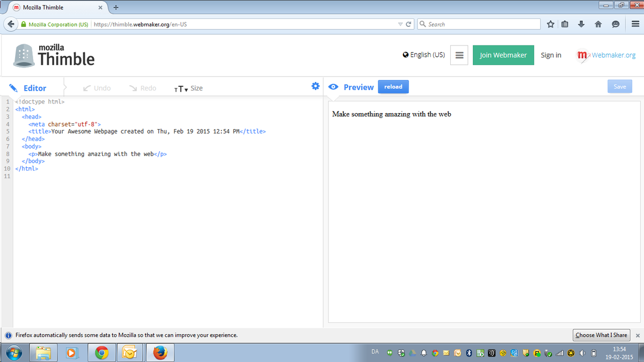
Task: Click the Dropbox tray icon
Action: [x=401, y=352]
